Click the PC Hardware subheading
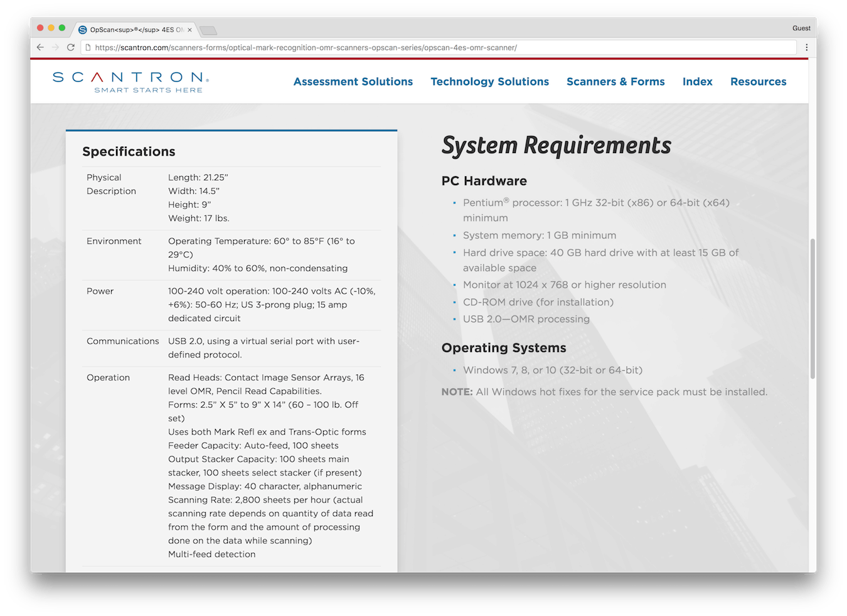 tap(484, 181)
